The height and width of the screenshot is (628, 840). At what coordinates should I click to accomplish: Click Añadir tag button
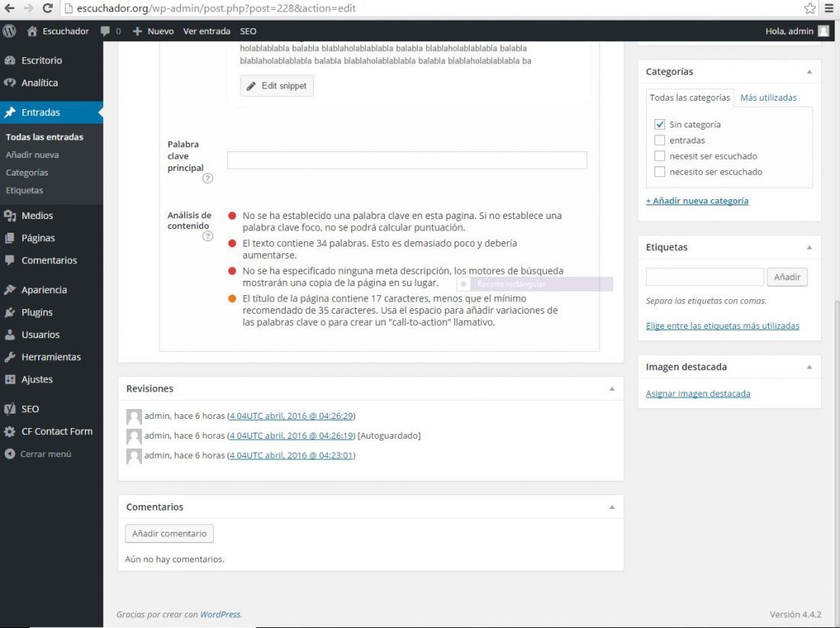[787, 277]
